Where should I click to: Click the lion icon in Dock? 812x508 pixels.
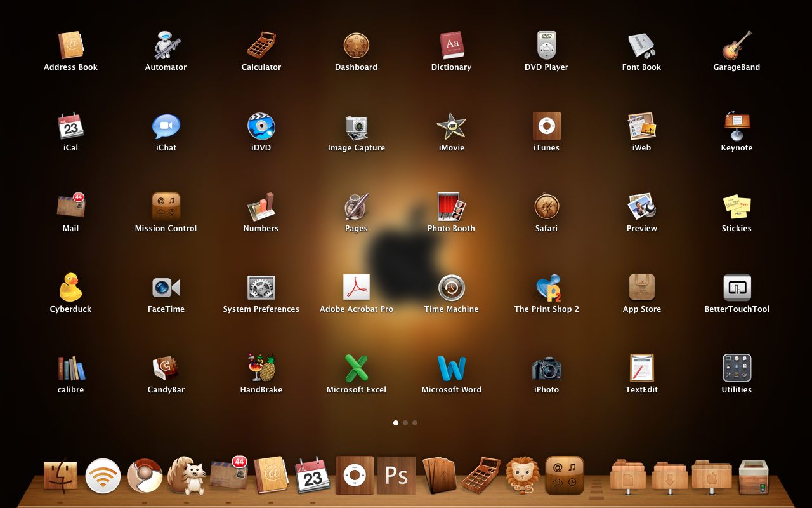(x=523, y=475)
